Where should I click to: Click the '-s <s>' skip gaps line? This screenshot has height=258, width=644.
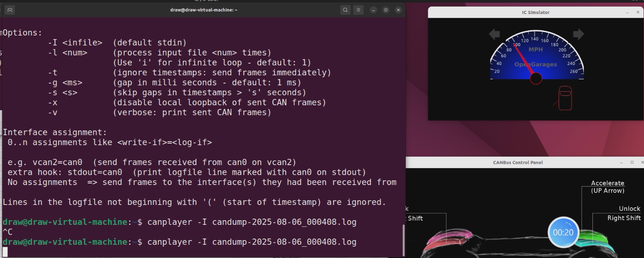(x=177, y=93)
